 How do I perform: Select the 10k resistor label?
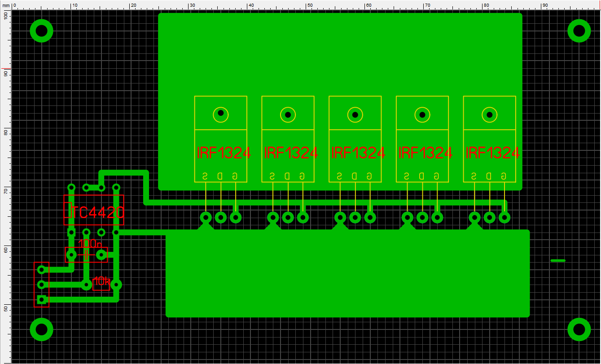101,281
